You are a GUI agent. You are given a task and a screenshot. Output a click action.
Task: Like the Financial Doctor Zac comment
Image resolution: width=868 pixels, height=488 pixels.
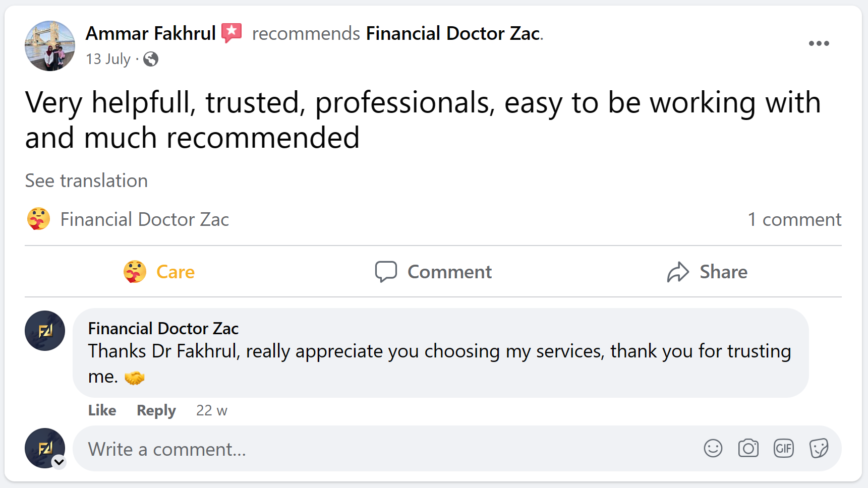click(x=102, y=410)
